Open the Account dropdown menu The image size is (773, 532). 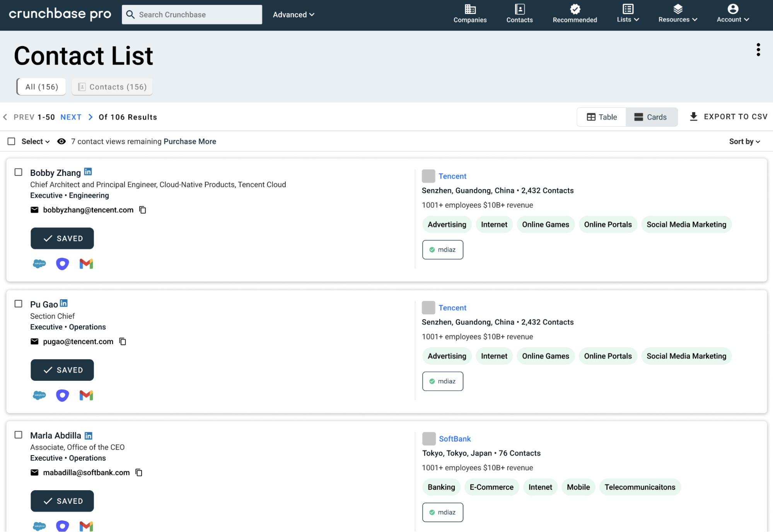pos(732,13)
